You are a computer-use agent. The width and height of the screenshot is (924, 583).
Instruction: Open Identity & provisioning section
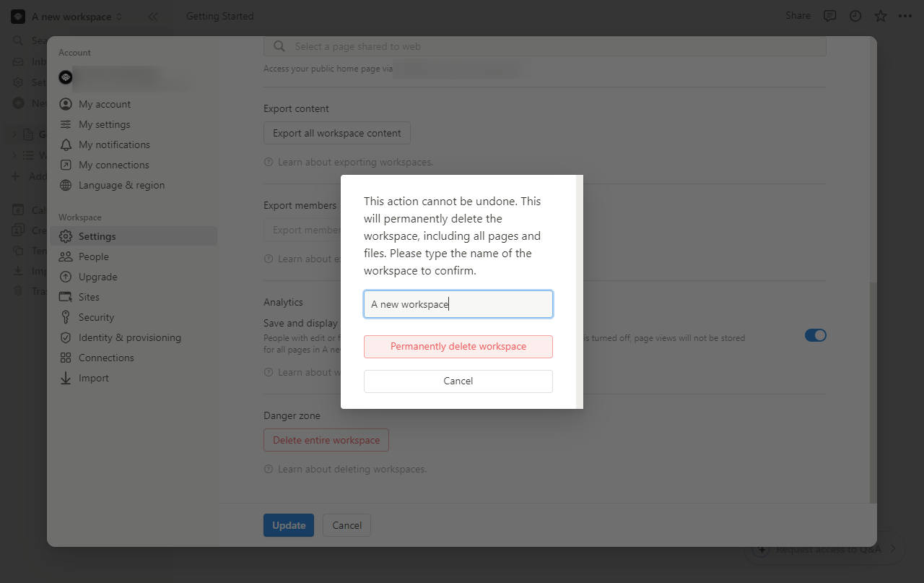click(134, 337)
